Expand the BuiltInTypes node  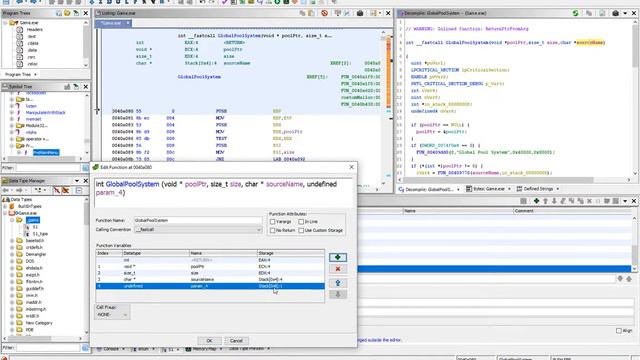6,206
